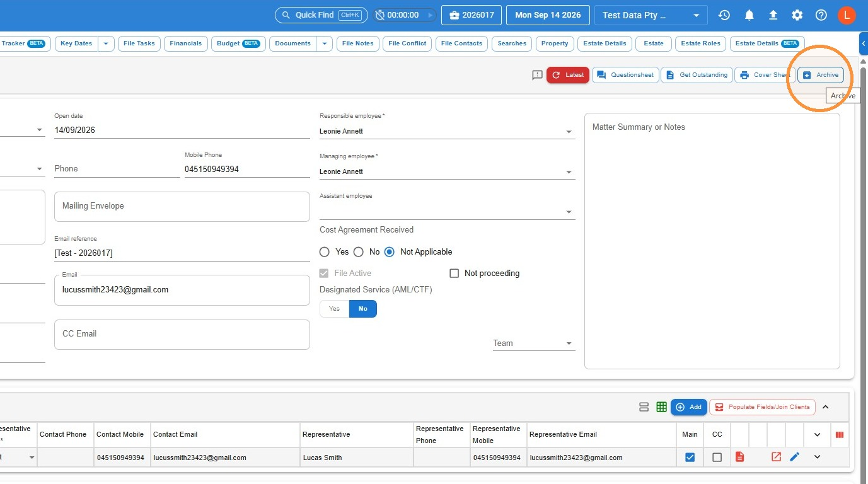Open the red document icon for Lucas Smith
Image resolution: width=868 pixels, height=484 pixels.
740,457
